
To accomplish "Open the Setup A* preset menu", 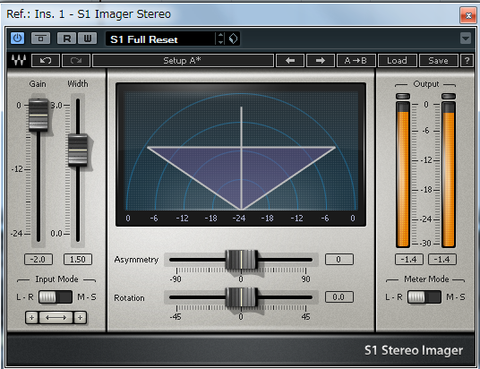I will pyautogui.click(x=183, y=61).
